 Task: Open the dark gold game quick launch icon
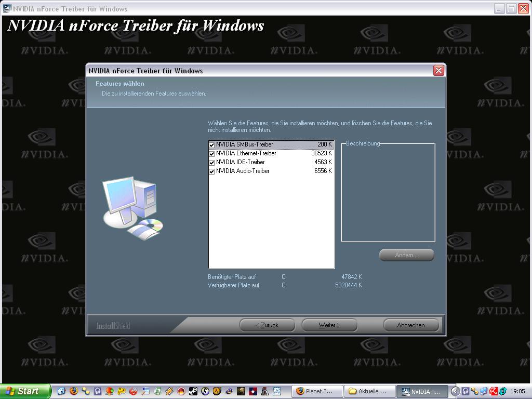click(241, 391)
